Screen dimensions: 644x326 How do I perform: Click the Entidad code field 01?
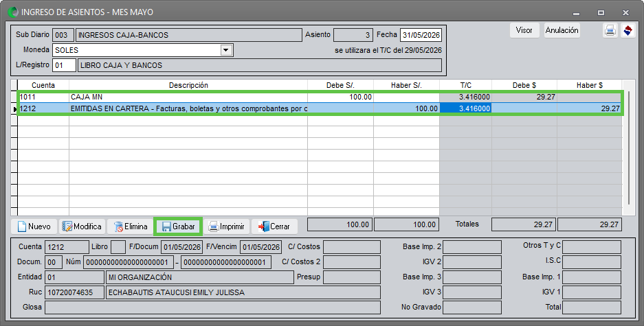tap(74, 277)
